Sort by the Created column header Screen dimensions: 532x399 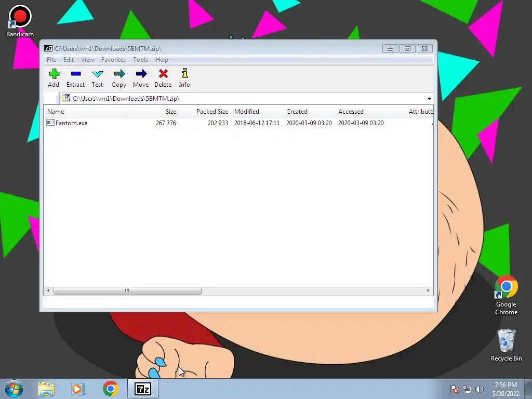(x=309, y=111)
